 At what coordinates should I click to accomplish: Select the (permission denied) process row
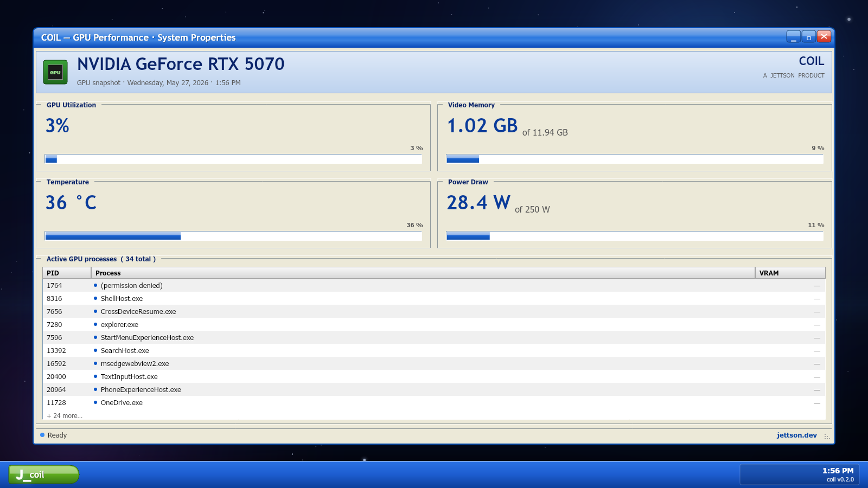(x=434, y=285)
